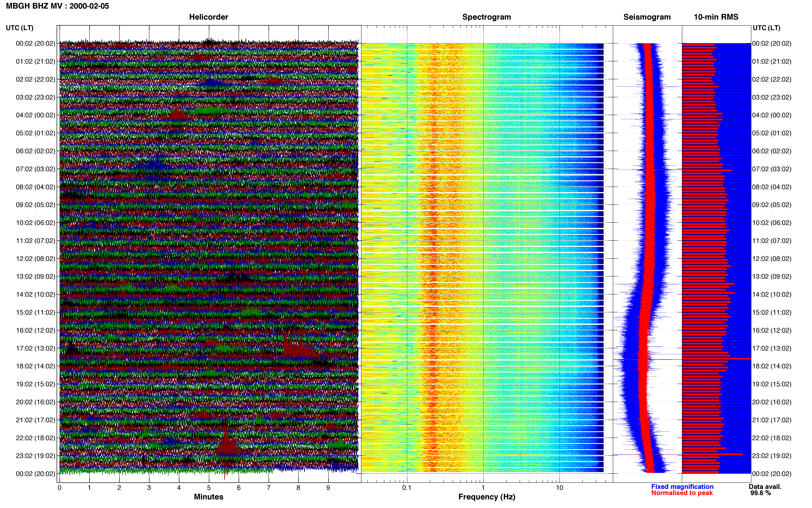Click tick 9 on the Minutes axis

tap(328, 488)
